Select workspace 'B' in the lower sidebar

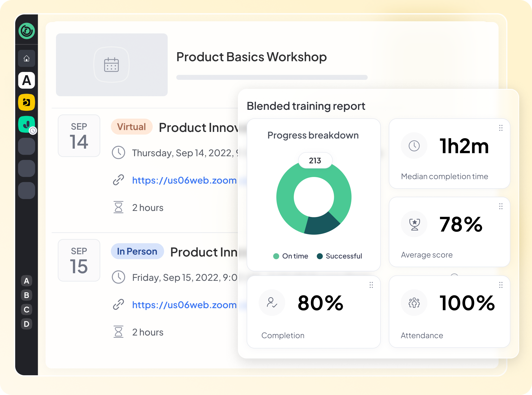26,295
